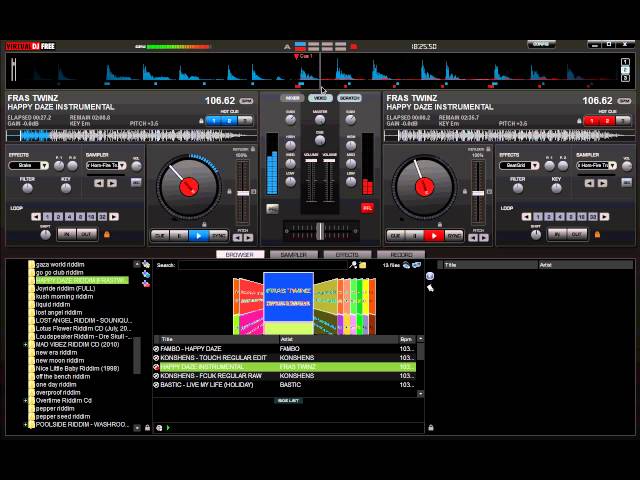Click red virtual folder icon
Screen dimensions: 640x480
pyautogui.click(x=146, y=283)
